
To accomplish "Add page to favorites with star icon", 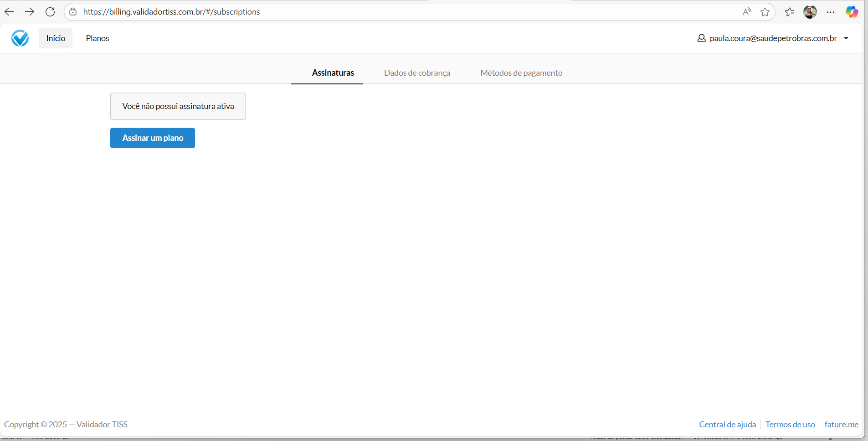I will pos(765,12).
